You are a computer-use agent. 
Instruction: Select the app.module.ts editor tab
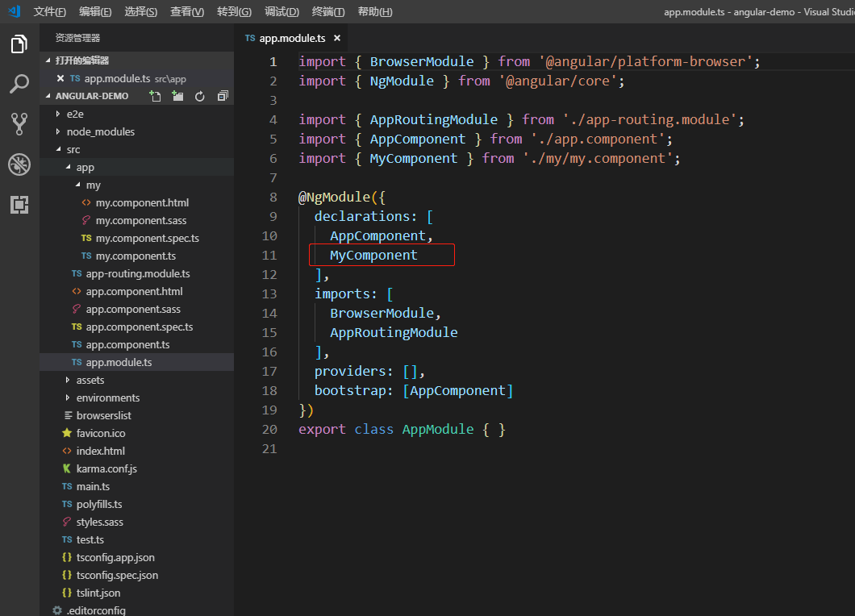point(292,38)
